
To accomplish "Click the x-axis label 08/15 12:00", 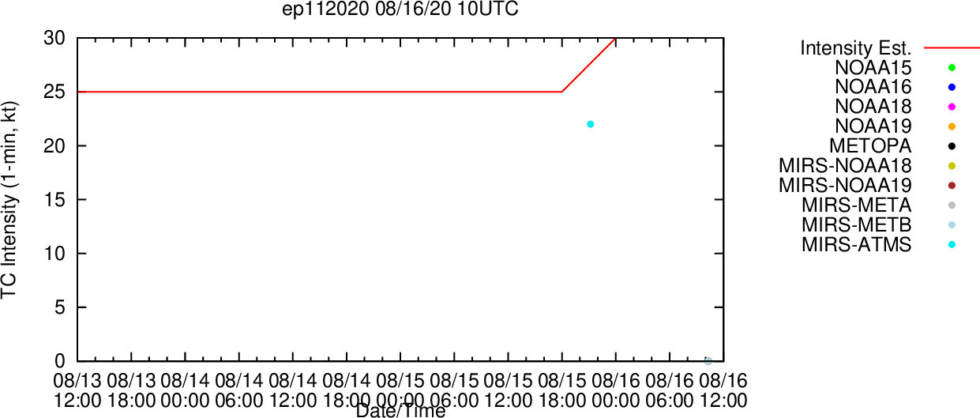I will (x=508, y=390).
